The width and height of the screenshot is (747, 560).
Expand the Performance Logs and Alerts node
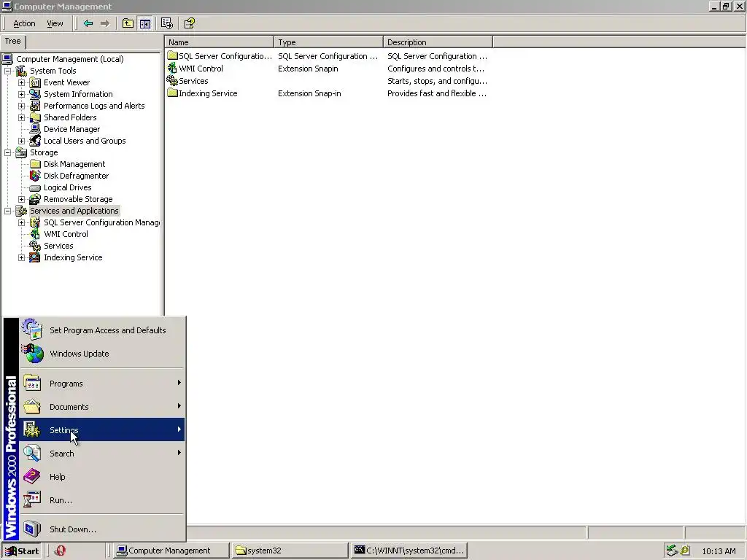point(21,106)
